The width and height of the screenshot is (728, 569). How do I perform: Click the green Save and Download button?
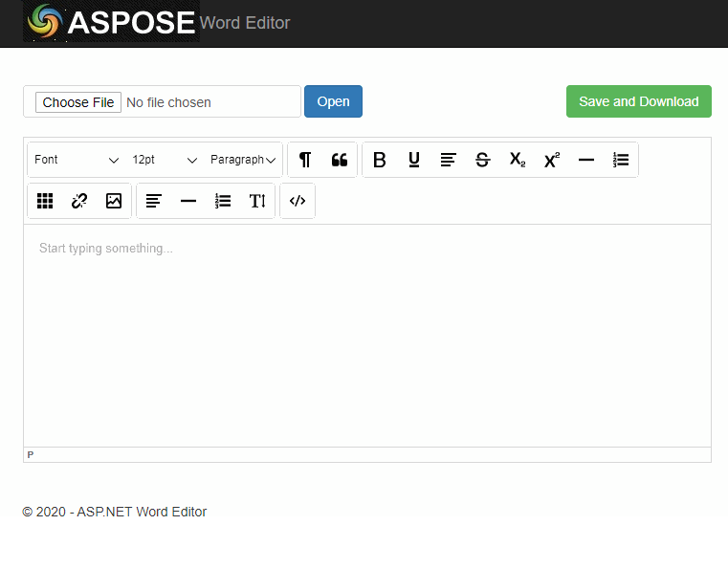coord(638,101)
